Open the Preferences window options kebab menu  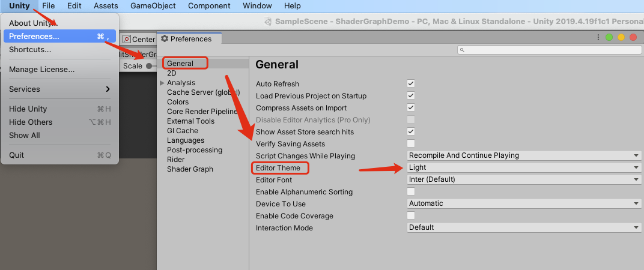tap(598, 37)
